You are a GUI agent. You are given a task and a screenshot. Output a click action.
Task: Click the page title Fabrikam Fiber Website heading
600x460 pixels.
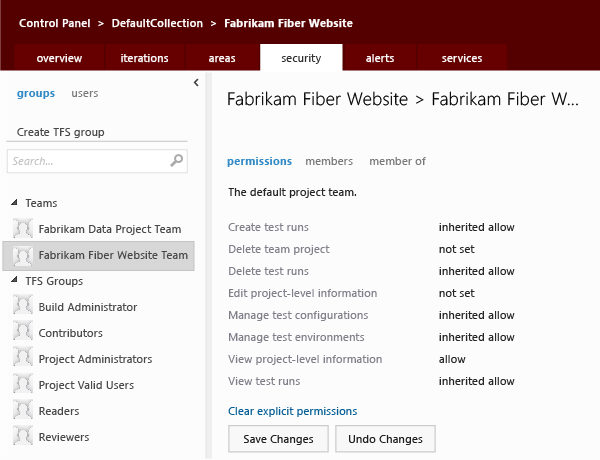coord(403,100)
